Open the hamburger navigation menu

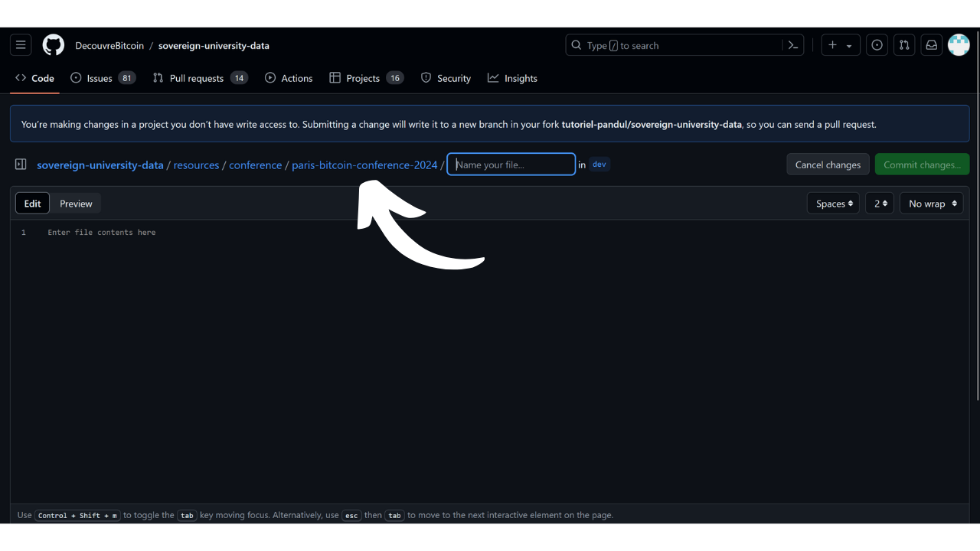21,45
